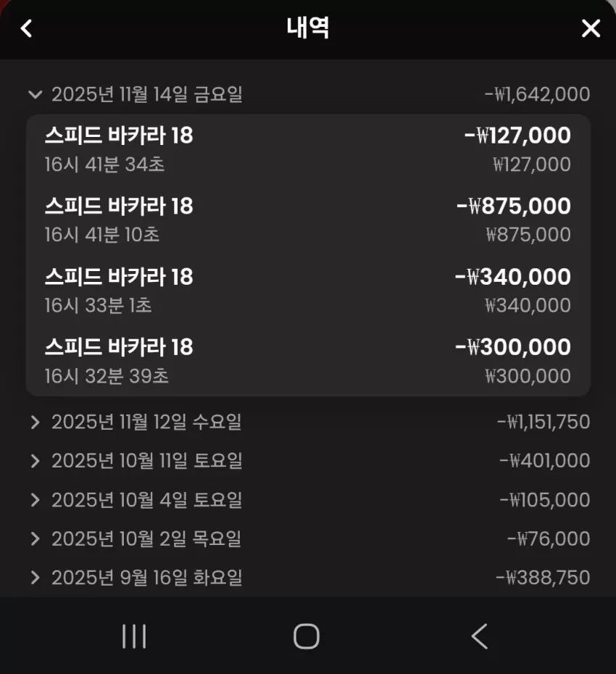Close the 내역 history panel
616x674 pixels.
click(x=591, y=28)
